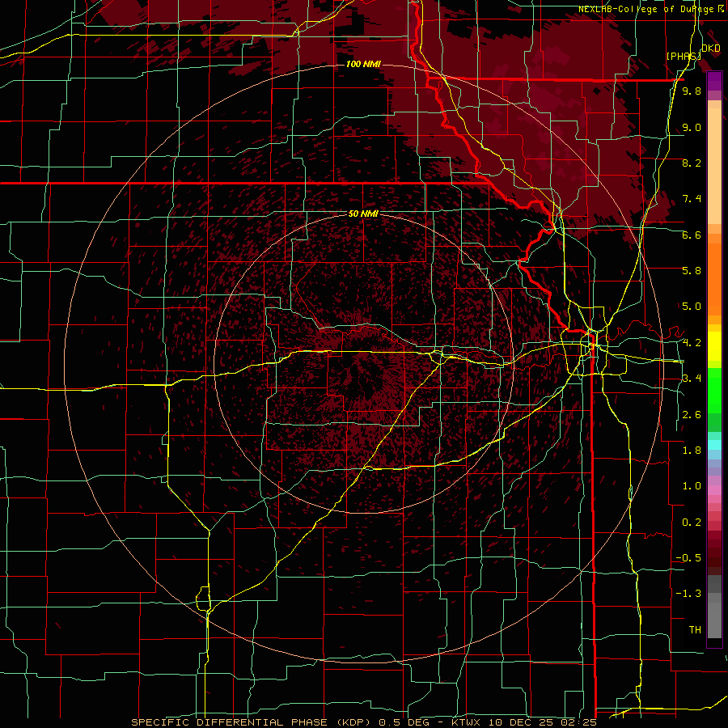Select the 6.6 value on the scale

coord(692,235)
